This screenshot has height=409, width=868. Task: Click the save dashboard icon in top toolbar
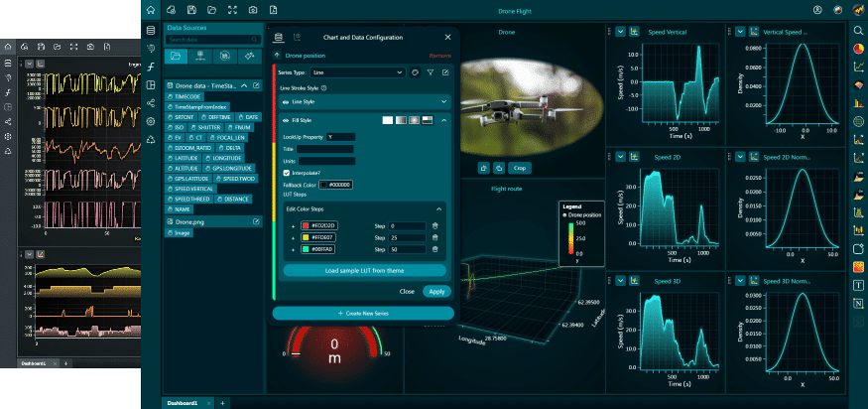coord(191,10)
